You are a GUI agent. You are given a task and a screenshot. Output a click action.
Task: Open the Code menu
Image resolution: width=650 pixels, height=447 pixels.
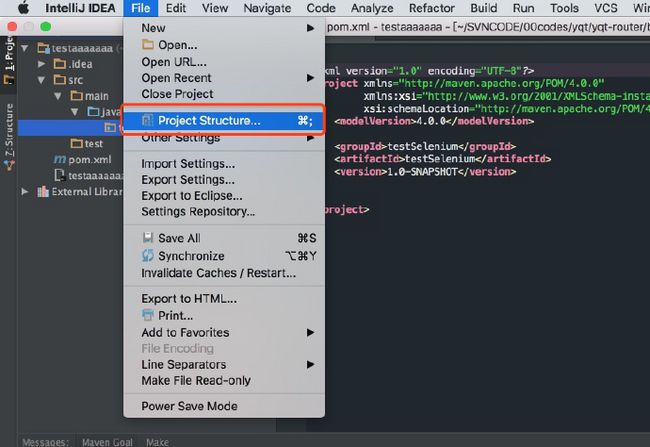click(321, 8)
